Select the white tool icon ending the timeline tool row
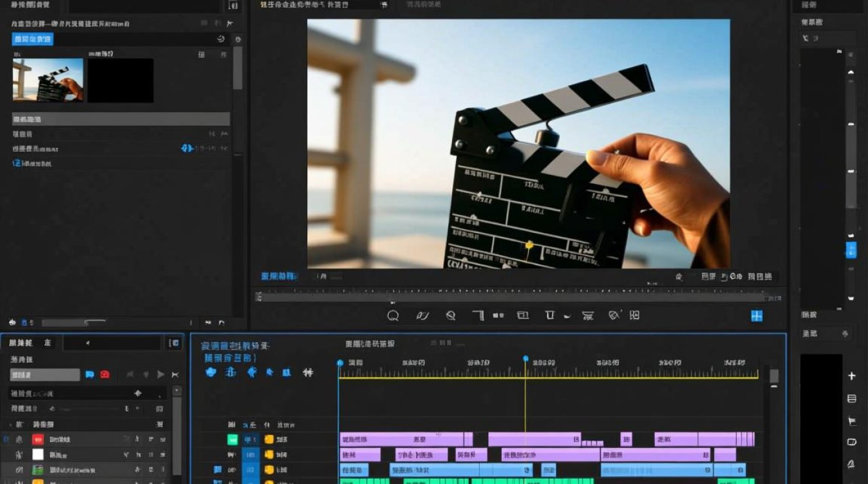Viewport: 868px width, 484px height. (x=308, y=372)
